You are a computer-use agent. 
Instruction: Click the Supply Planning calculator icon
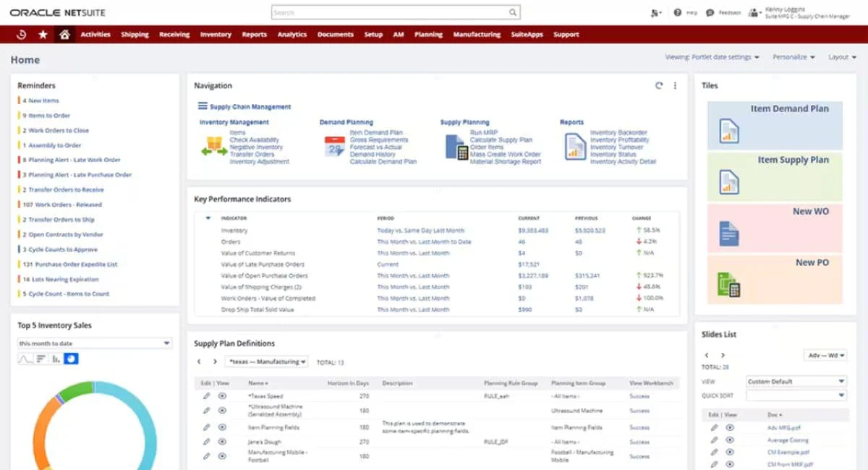coord(456,147)
